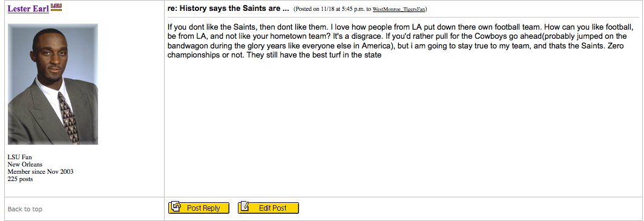Click the 'LSU Fan' text under the avatar

coord(20,157)
